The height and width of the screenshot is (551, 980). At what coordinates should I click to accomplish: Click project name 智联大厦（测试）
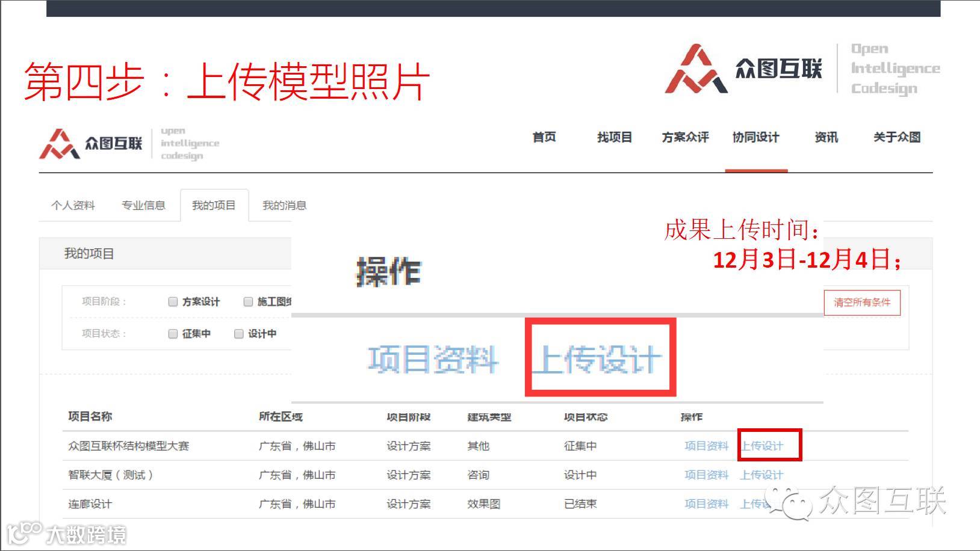tap(111, 475)
